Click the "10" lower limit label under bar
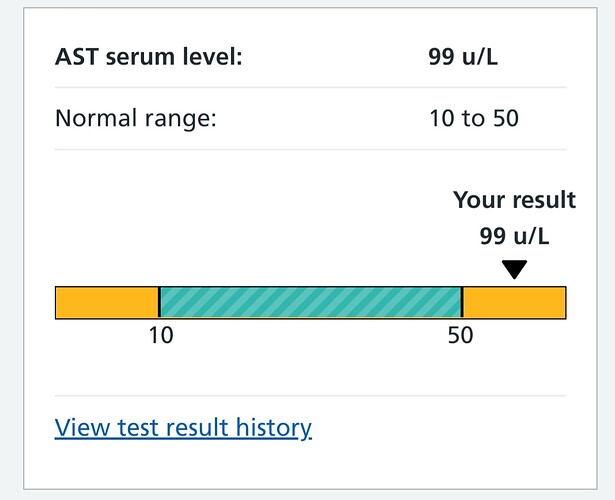This screenshot has height=500, width=615. (x=161, y=335)
